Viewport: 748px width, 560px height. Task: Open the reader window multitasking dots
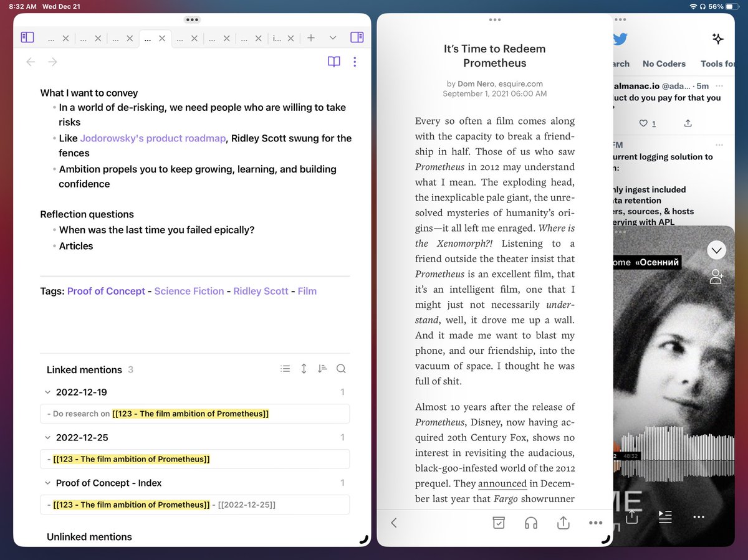(495, 20)
